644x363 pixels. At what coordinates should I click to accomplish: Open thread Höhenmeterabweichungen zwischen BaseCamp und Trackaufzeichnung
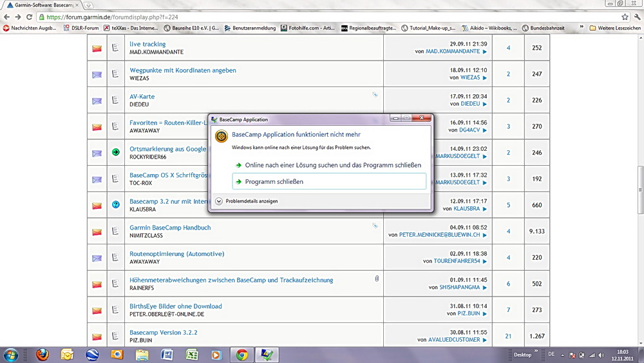click(x=231, y=280)
